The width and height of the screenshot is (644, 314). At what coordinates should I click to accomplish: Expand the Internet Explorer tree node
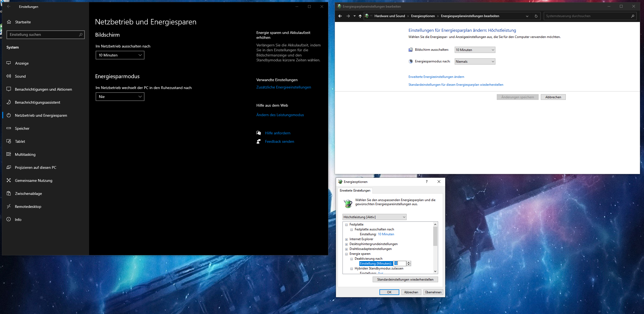pyautogui.click(x=346, y=239)
